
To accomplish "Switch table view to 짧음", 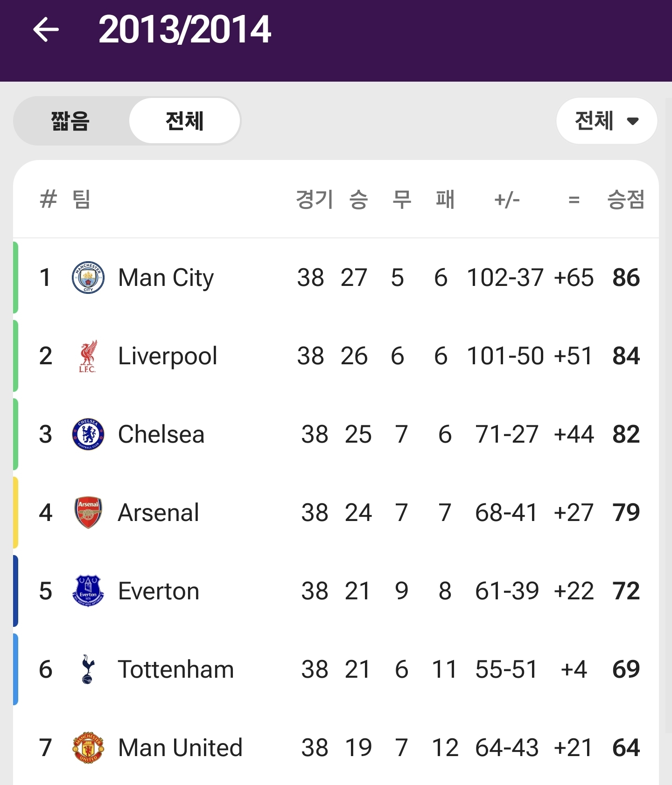I will click(70, 121).
